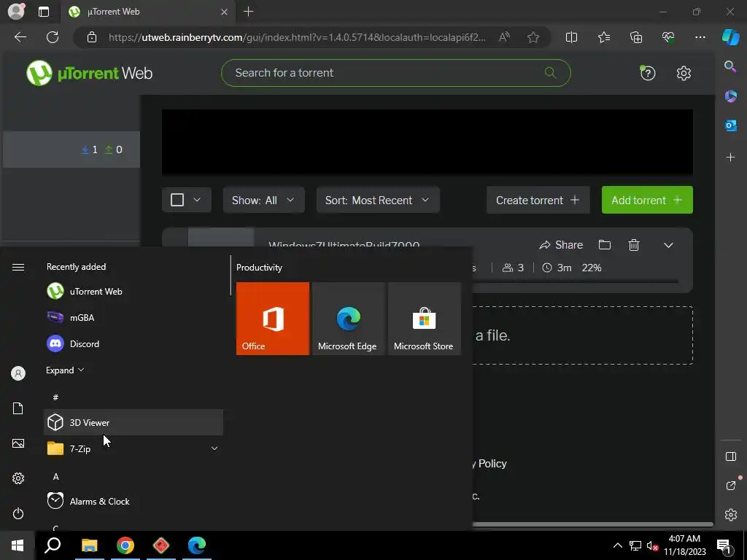Open Copilot icon in Edge toolbar

(x=731, y=36)
